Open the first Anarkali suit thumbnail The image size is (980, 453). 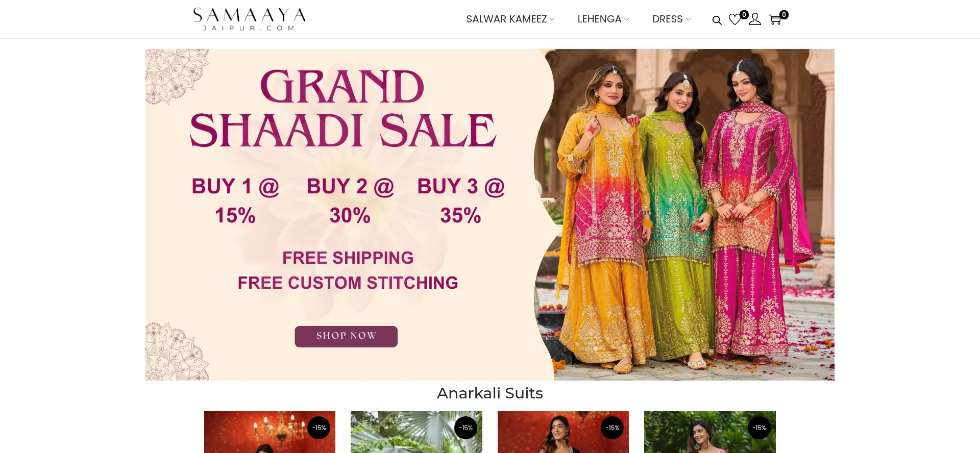[x=269, y=432]
